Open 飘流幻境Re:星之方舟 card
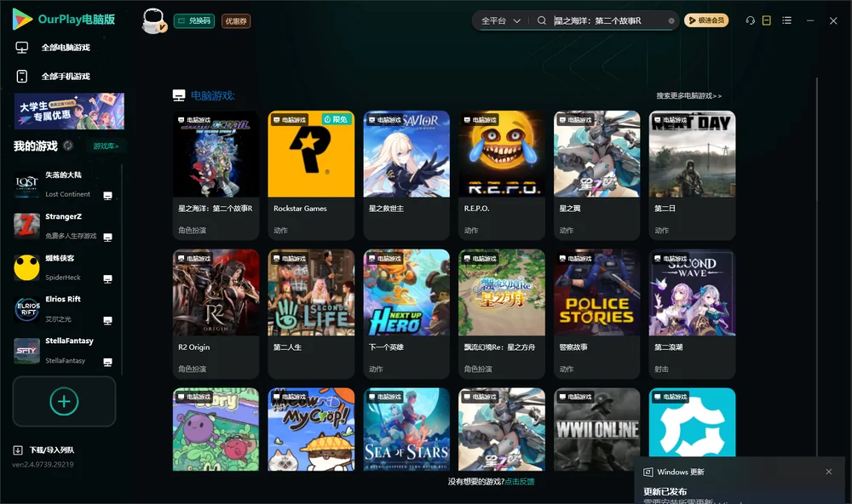 click(502, 314)
